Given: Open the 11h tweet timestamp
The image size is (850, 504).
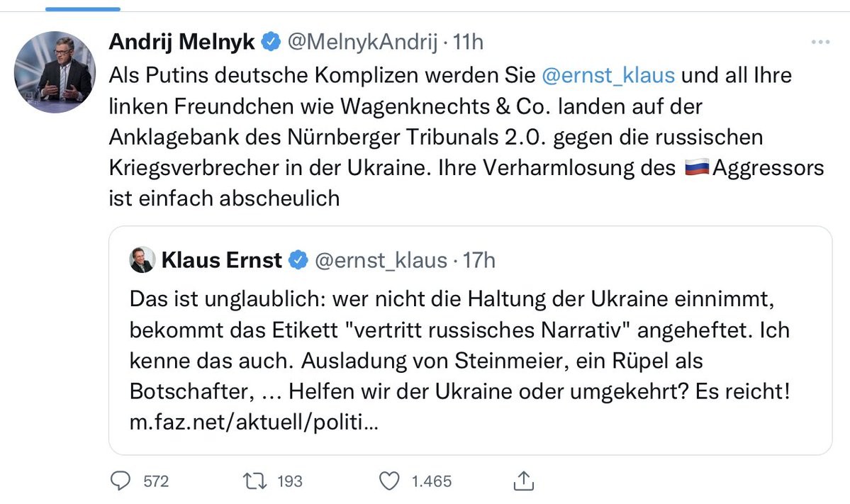Looking at the screenshot, I should click(469, 43).
